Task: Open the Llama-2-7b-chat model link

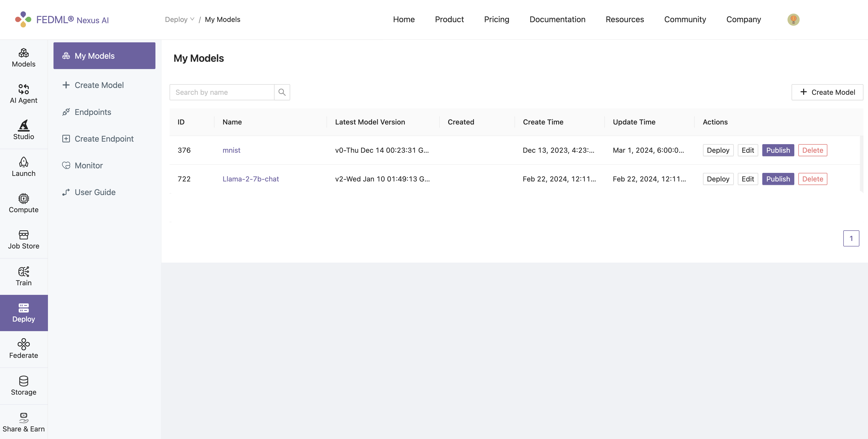Action: [250, 179]
